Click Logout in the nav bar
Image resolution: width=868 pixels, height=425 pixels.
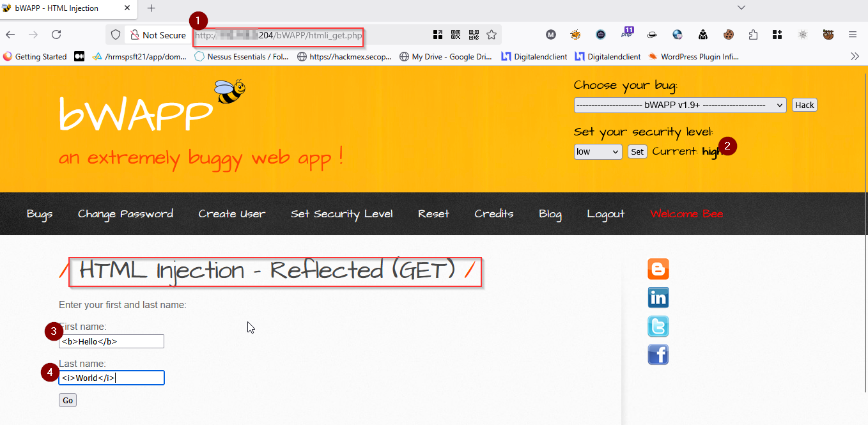pos(605,214)
